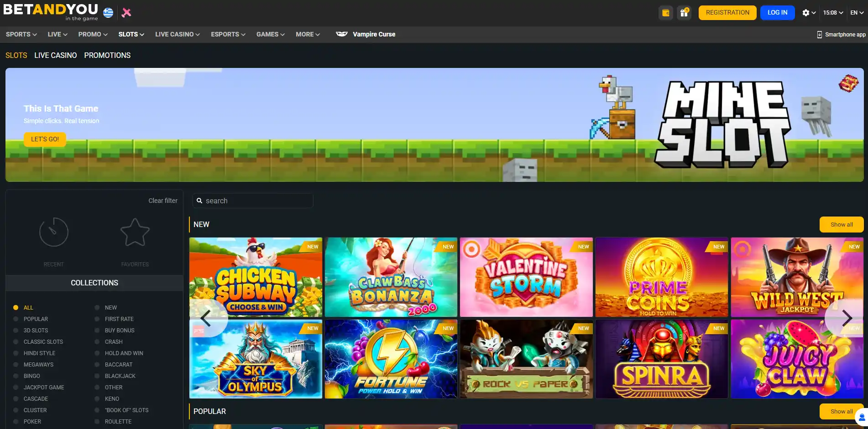Image resolution: width=868 pixels, height=429 pixels.
Task: Open Valentine Storm game
Action: point(526,277)
